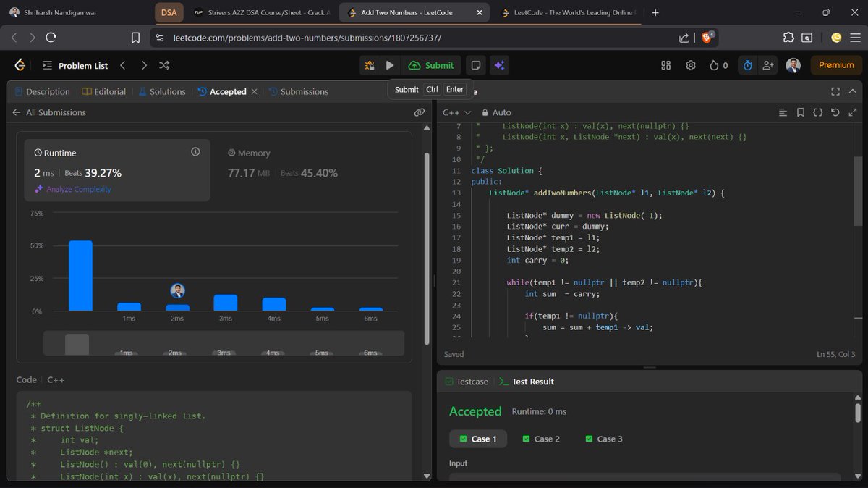Viewport: 868px width, 488px height.
Task: Select test Case 2
Action: [x=541, y=439]
